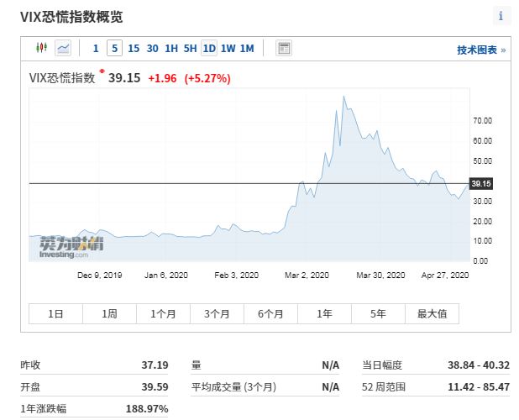Switch the chart interval to 1M
The width and height of the screenshot is (519, 420).
pos(247,49)
